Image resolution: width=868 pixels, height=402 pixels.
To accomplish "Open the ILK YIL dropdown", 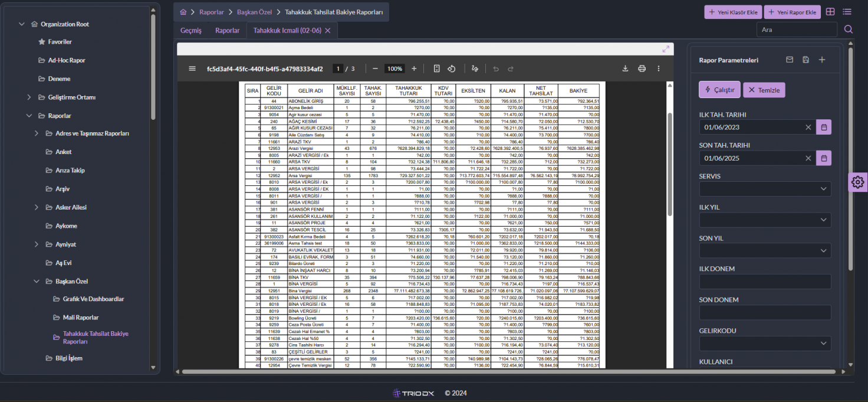I will tap(765, 220).
